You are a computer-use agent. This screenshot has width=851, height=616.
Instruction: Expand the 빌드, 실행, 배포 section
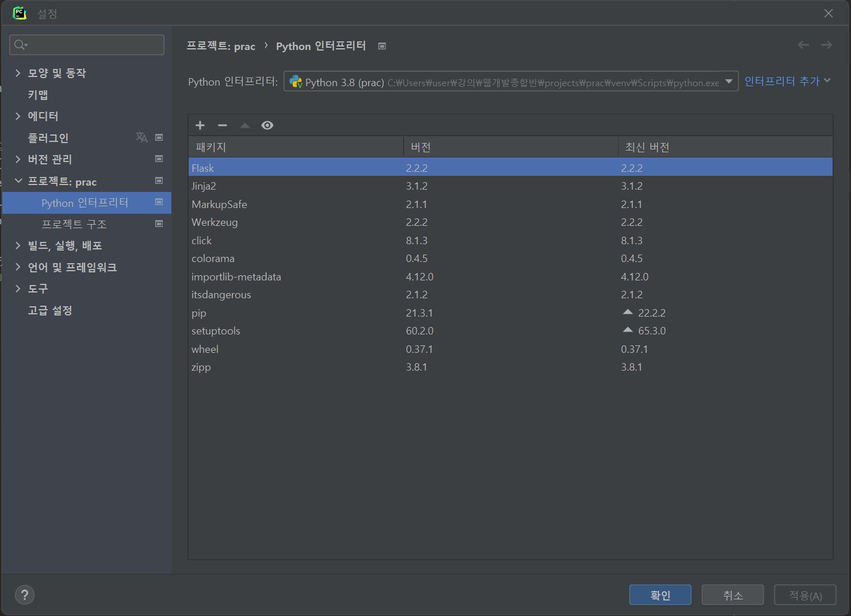coord(18,245)
